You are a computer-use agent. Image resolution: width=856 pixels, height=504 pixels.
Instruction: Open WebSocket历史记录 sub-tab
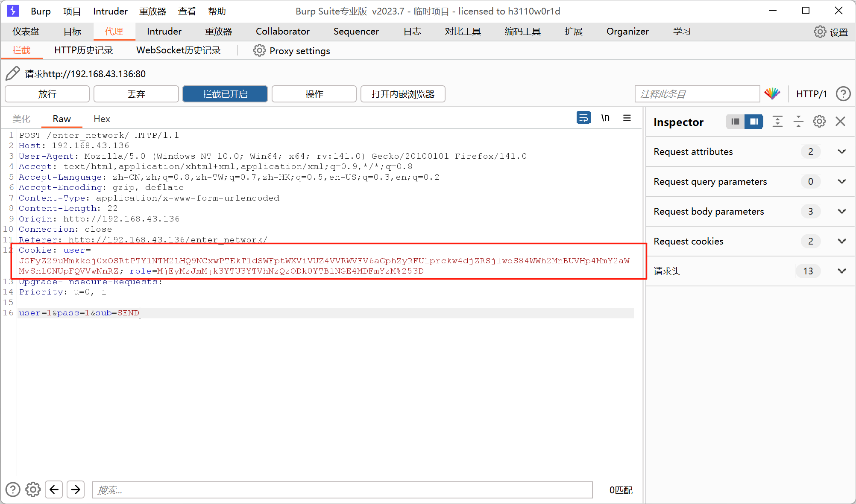(x=178, y=50)
